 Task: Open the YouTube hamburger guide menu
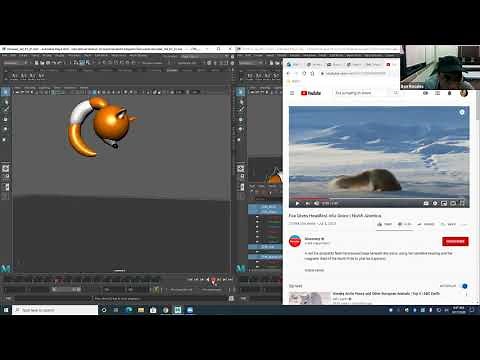292,93
